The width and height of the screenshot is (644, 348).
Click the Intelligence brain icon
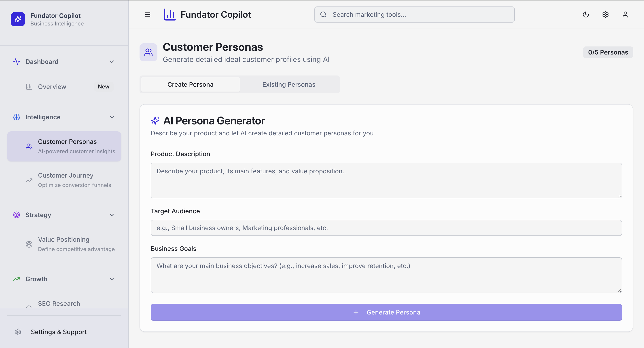pyautogui.click(x=17, y=117)
